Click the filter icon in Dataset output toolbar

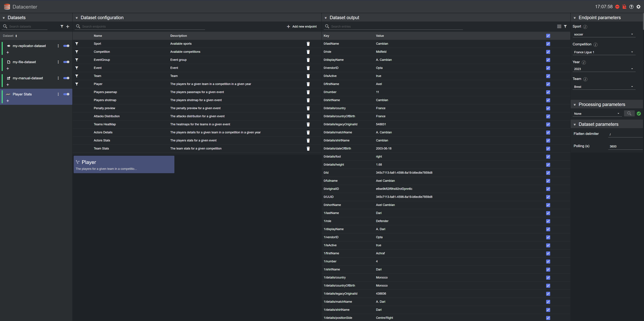(x=565, y=27)
